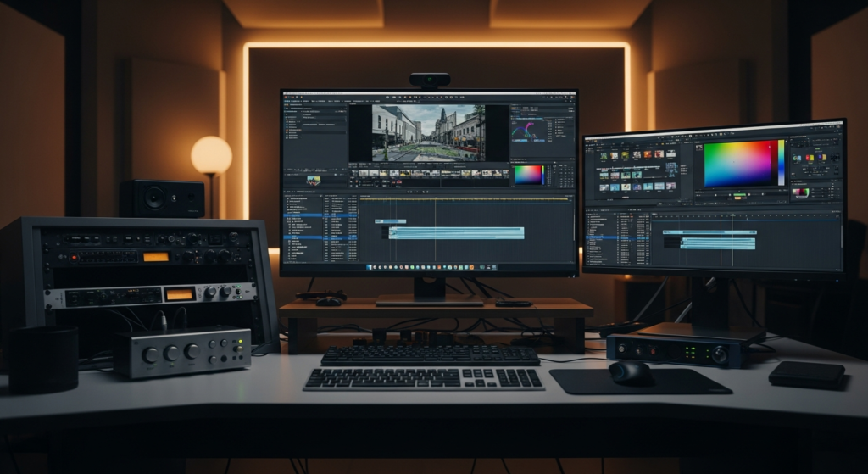Select the first tab above the left monitor's project panel
This screenshot has height=474, width=868.
292,106
